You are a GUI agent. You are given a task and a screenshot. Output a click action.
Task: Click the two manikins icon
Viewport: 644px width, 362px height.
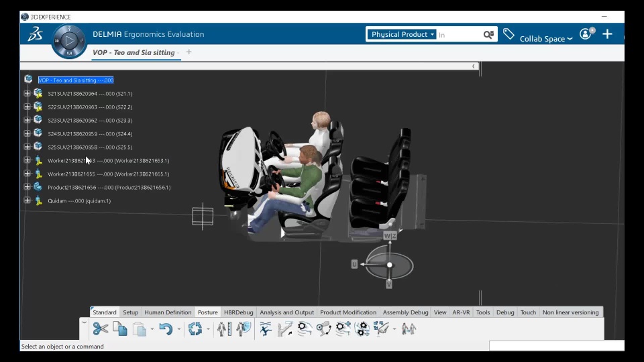click(409, 328)
